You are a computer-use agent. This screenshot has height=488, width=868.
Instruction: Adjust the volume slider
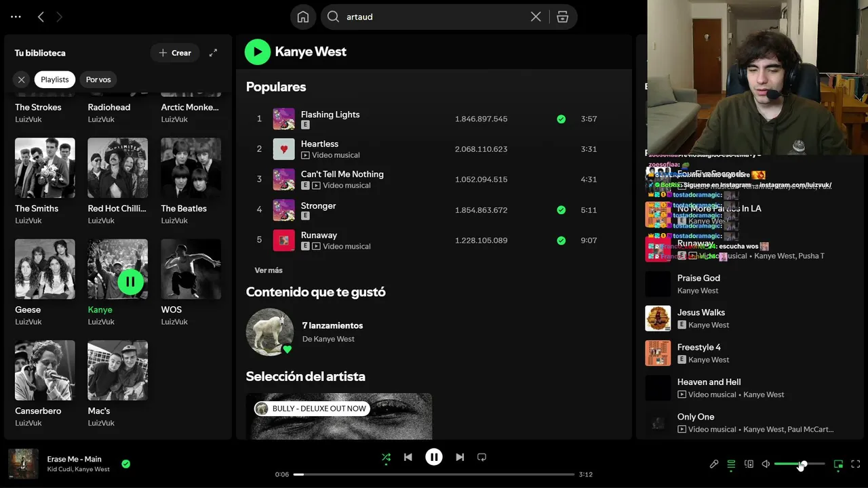click(800, 464)
